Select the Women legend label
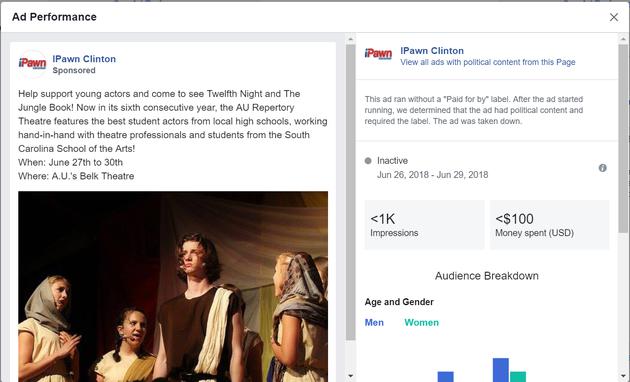This screenshot has height=382, width=630. pyautogui.click(x=421, y=323)
